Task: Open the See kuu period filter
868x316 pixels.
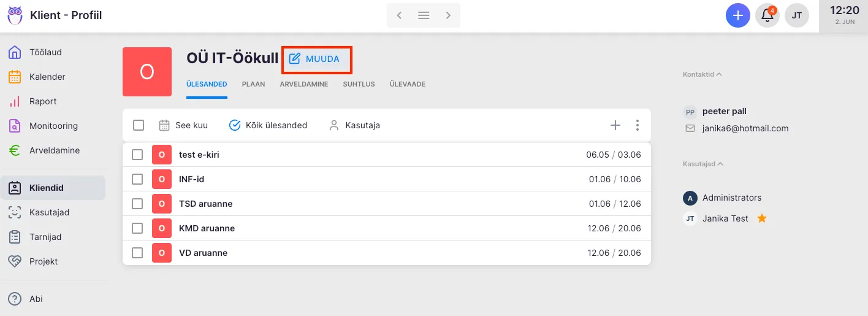Action: click(x=183, y=125)
